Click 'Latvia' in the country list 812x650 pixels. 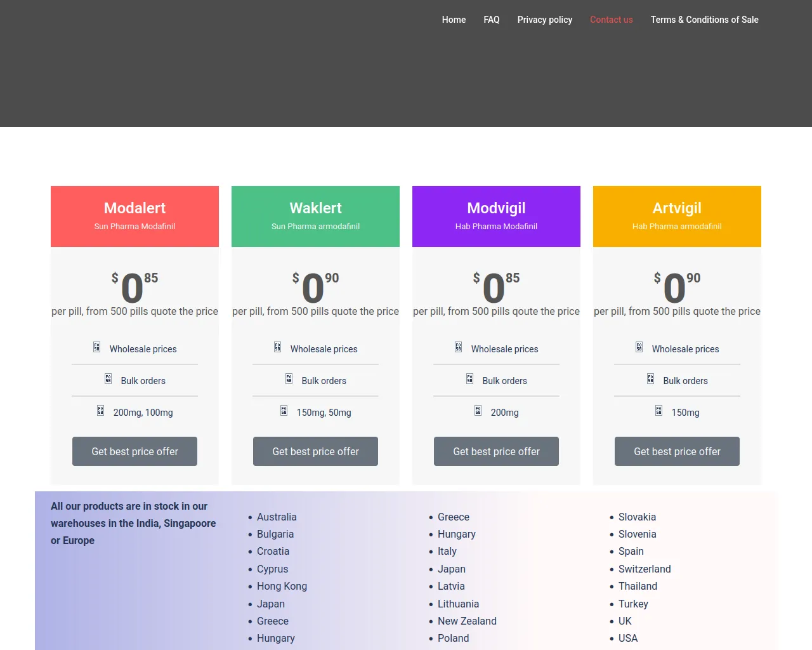tap(451, 587)
